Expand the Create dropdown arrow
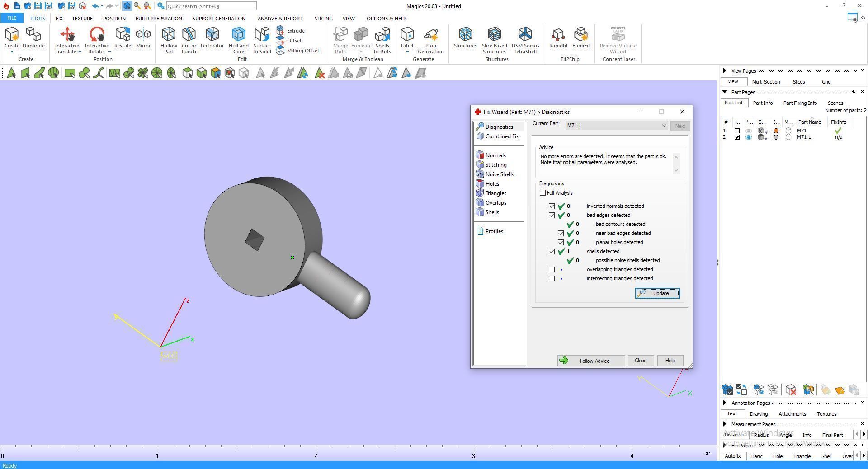Viewport: 868px width, 469px height. tap(12, 52)
